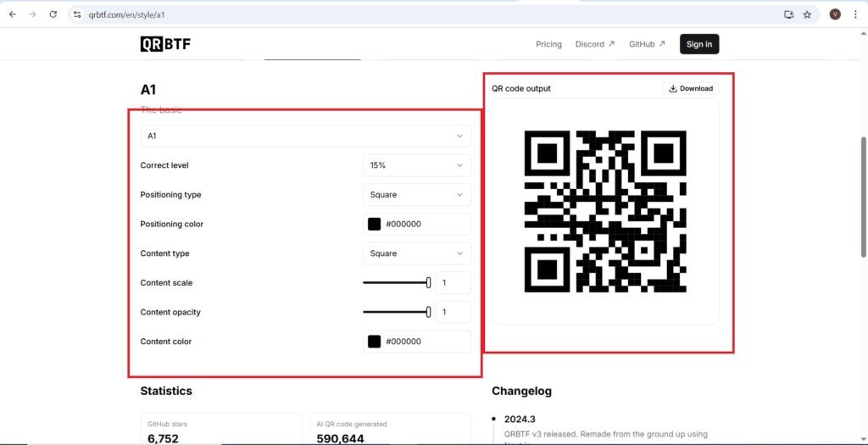Click the Positioning color black swatch
The width and height of the screenshot is (868, 445).
click(374, 224)
